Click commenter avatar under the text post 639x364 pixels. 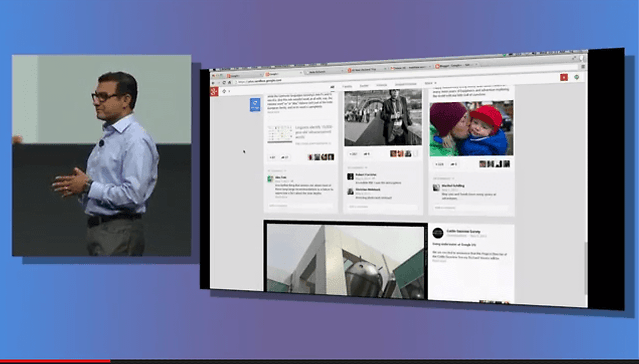[x=270, y=179]
